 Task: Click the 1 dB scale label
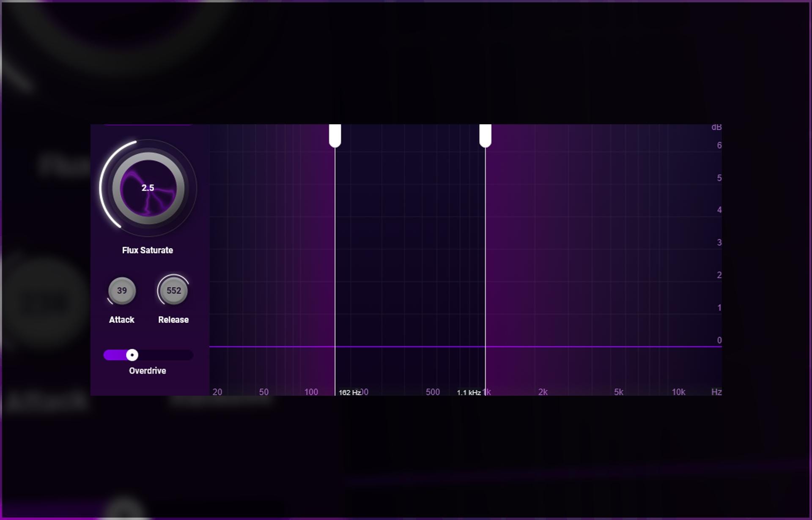(719, 308)
